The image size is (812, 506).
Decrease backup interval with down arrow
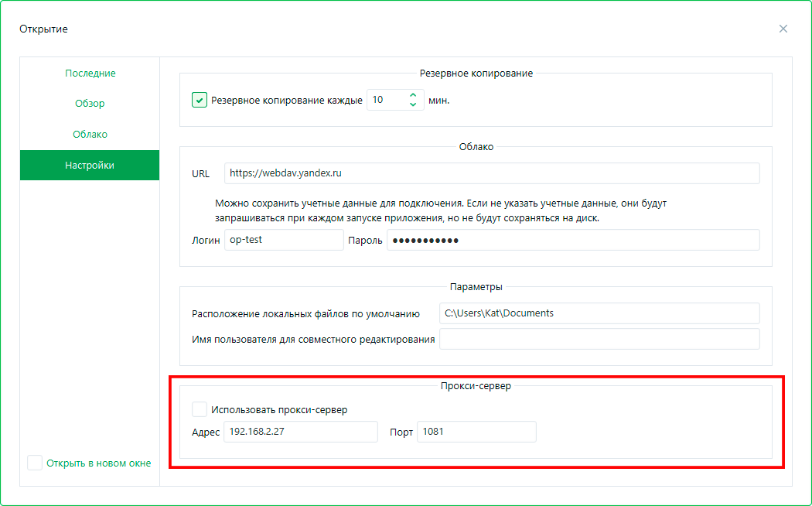[413, 104]
